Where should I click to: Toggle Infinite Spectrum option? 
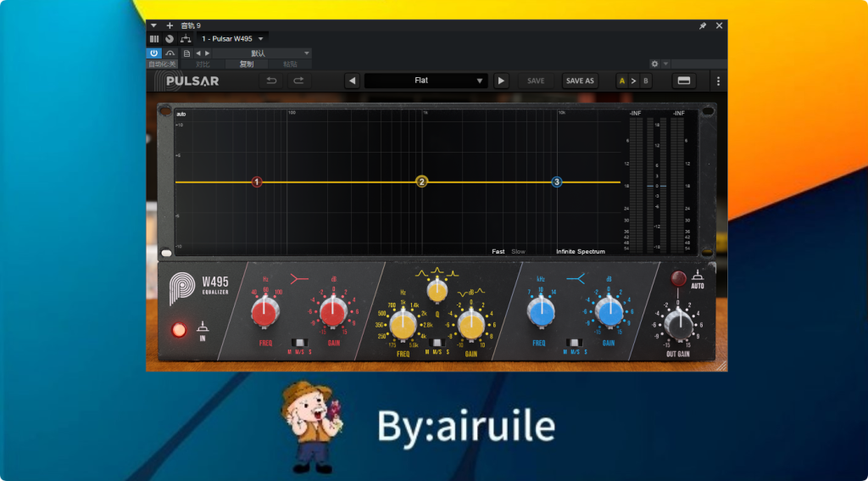(581, 252)
